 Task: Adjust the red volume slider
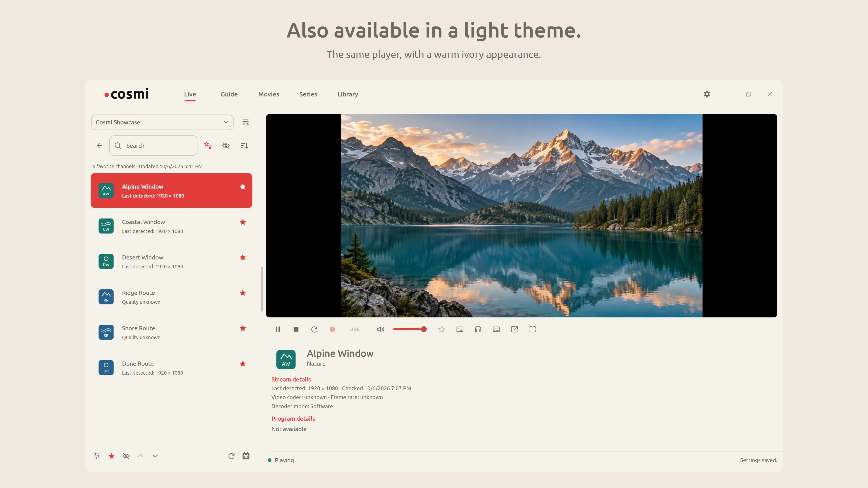click(x=409, y=329)
